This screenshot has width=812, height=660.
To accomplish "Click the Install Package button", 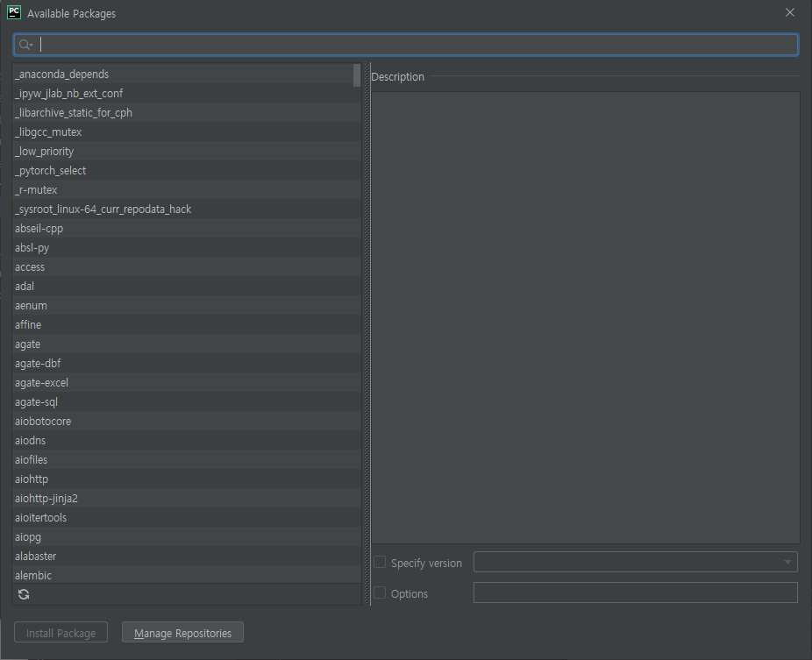I will pyautogui.click(x=61, y=633).
